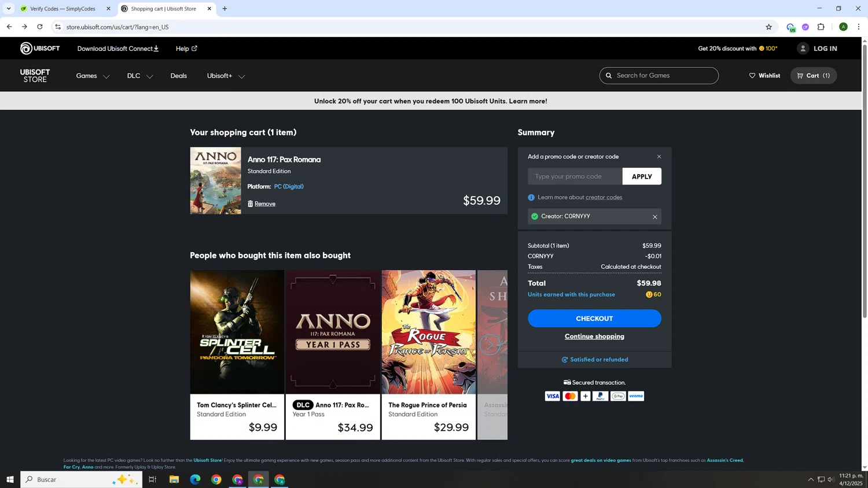Open File Explorer from taskbar
Image resolution: width=868 pixels, height=488 pixels.
174,479
